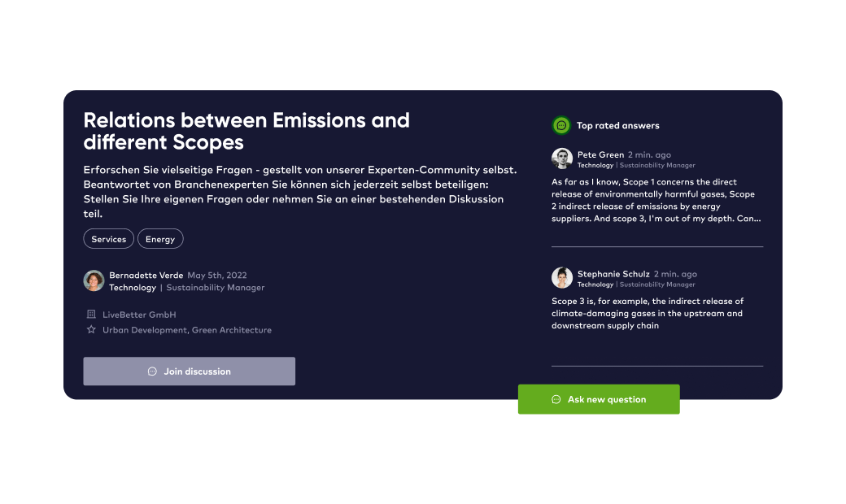Screen dimensions: 846x504
Task: Click the chat bubble icon in Ask new question
Action: [x=556, y=399]
